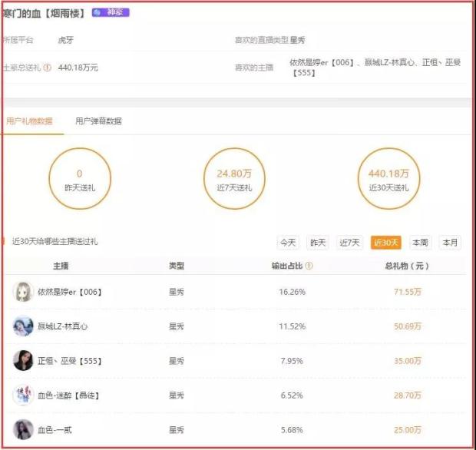
Task: Switch to 用户礼物数据 tab
Action: [x=29, y=121]
